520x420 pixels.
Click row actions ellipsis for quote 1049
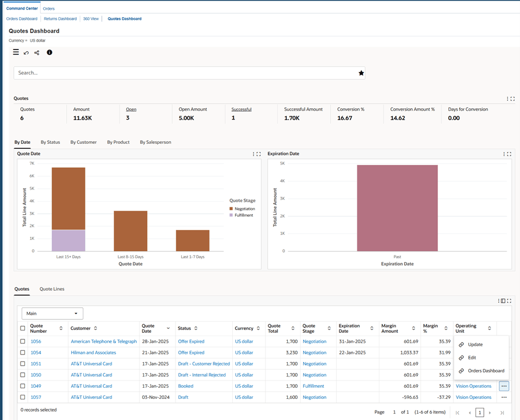click(x=504, y=386)
